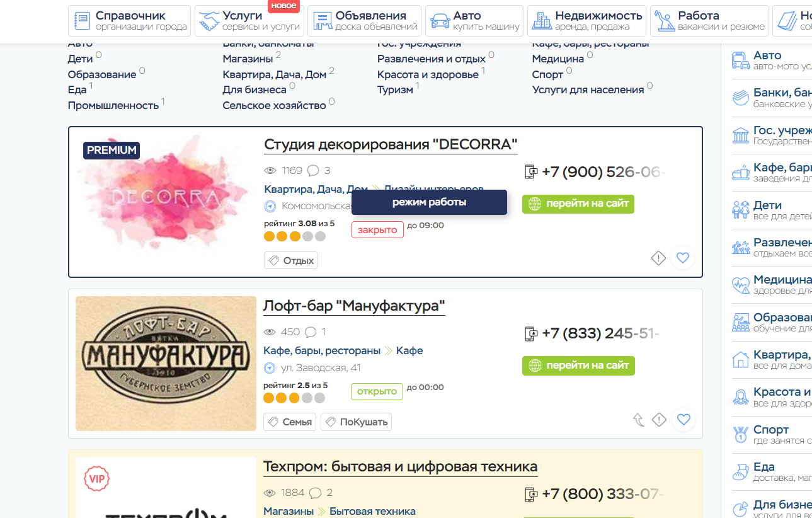Open comments bubble on Мануфактура listing
This screenshot has height=518, width=812.
pos(310,332)
